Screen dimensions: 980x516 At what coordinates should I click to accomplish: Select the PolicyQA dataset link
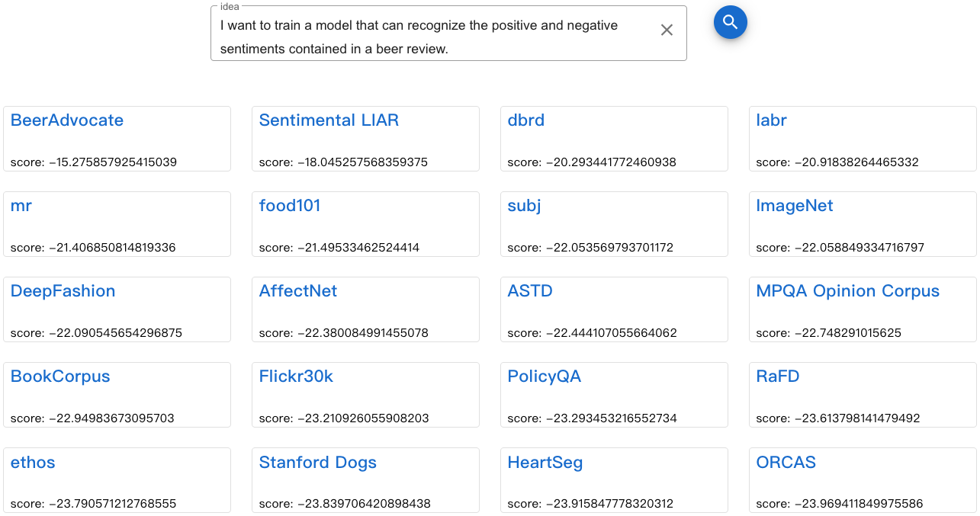[545, 377]
